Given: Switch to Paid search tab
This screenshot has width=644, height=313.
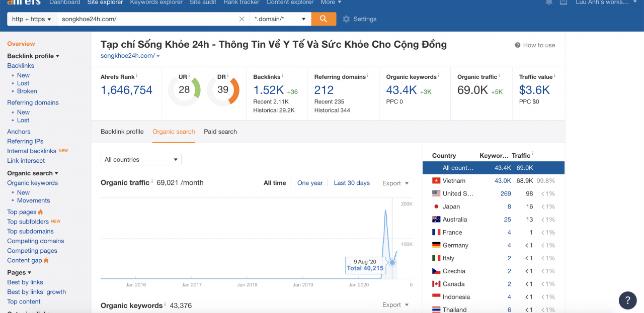Looking at the screenshot, I should click(220, 132).
